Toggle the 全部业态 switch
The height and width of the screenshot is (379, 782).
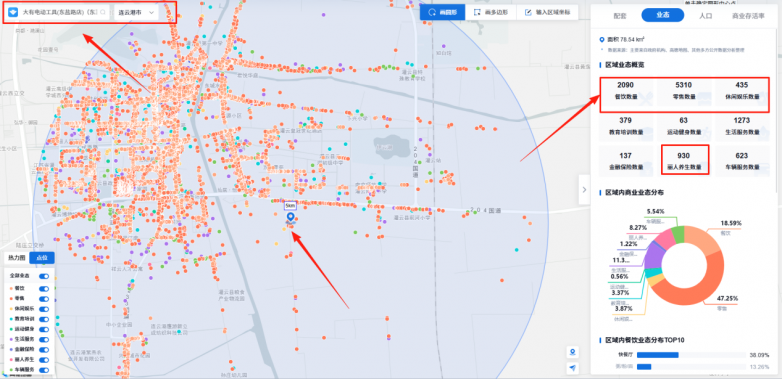[44, 276]
